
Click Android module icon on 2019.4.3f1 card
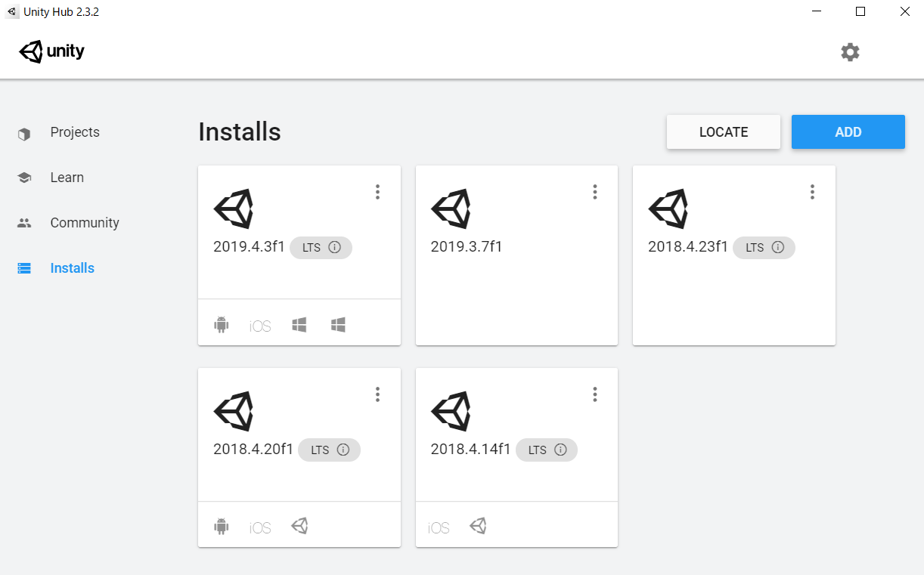click(221, 325)
